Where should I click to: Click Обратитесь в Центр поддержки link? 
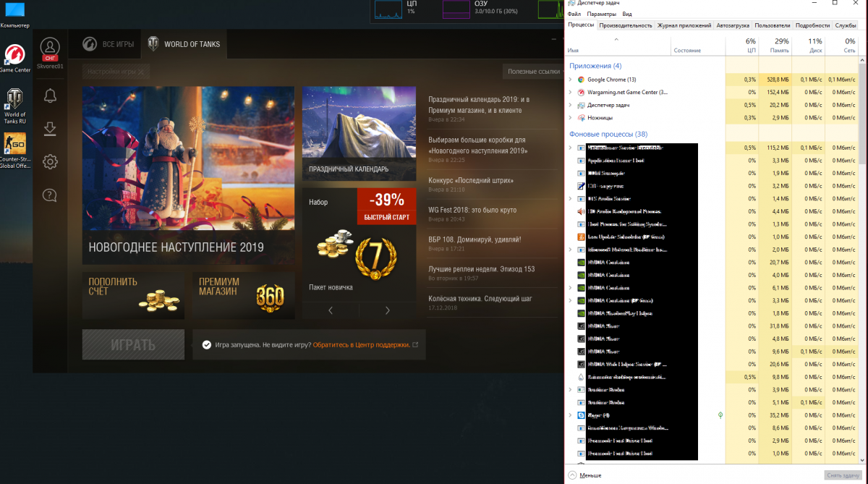[361, 345]
